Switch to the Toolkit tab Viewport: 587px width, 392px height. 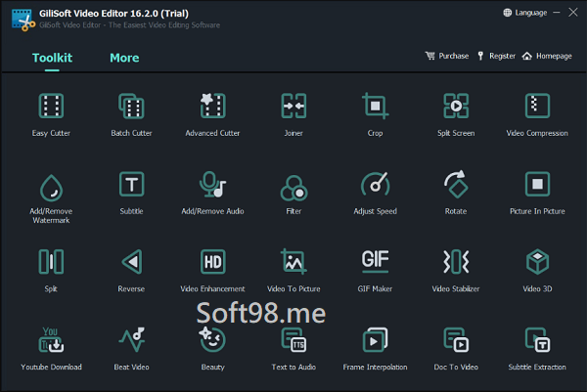[52, 58]
